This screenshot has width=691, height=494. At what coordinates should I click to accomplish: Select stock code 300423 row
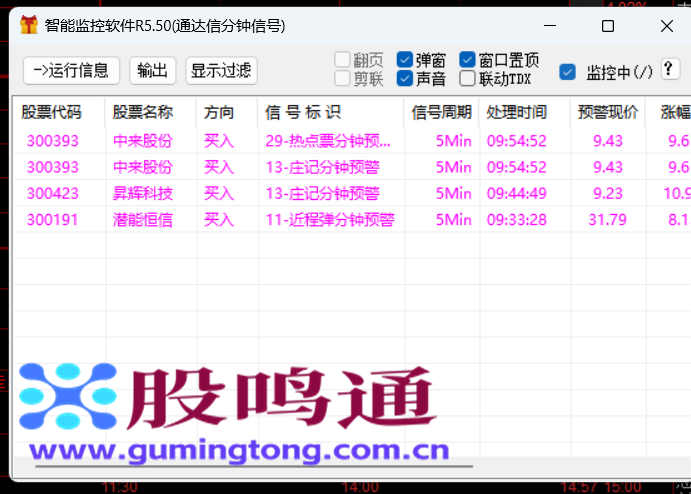[x=53, y=193]
